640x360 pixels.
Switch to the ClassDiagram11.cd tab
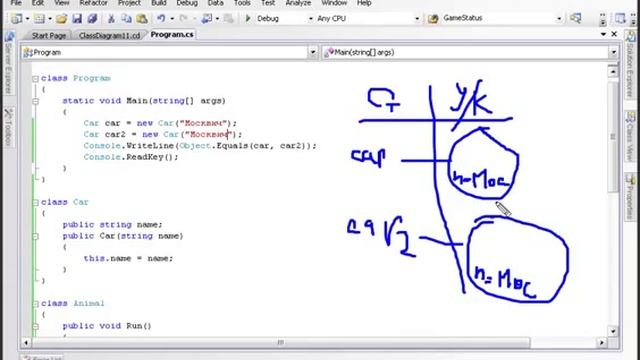109,36
